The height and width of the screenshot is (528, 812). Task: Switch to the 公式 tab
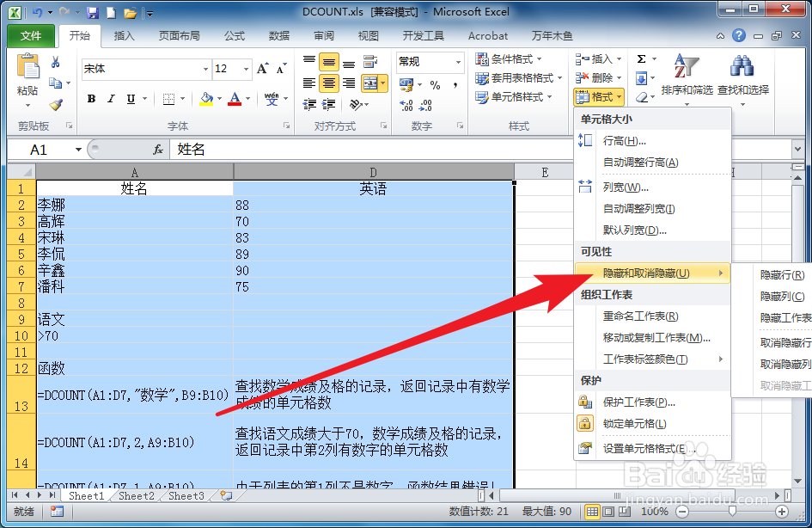(235, 36)
